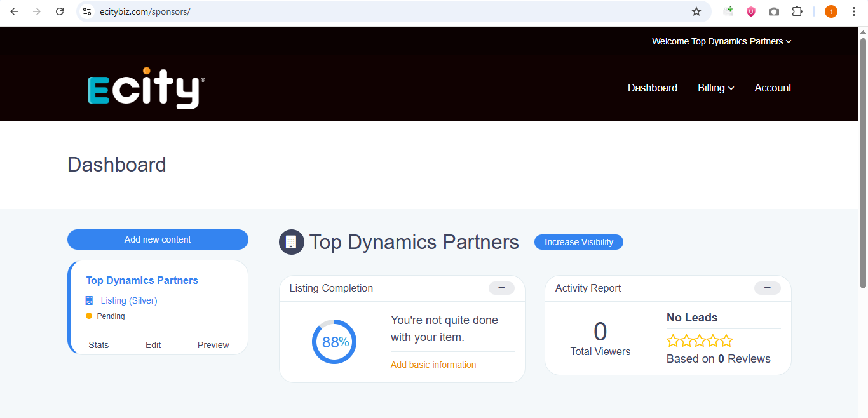Open the red shield extension icon
This screenshot has width=868, height=418.
pyautogui.click(x=751, y=11)
